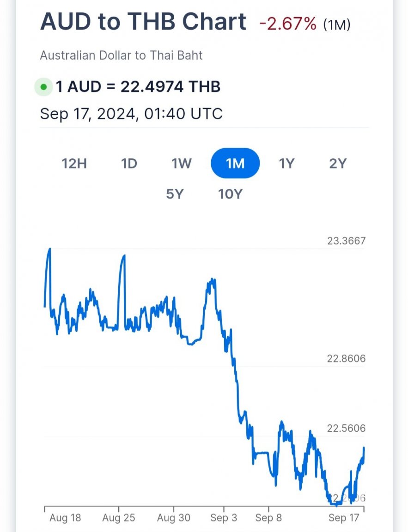Click the Sep 8 axis marker
This screenshot has width=408, height=532.
(268, 518)
